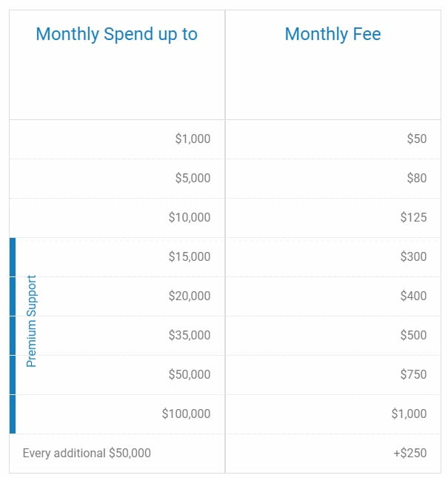Image resolution: width=448 pixels, height=478 pixels.
Task: Click the $80 fee value
Action: coord(417,178)
